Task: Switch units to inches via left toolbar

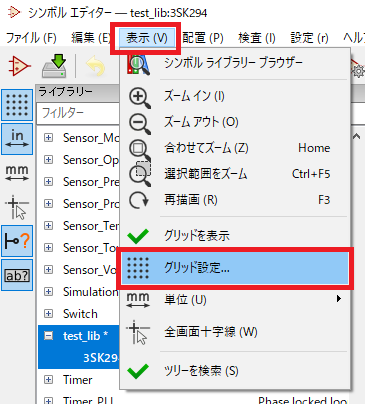Action: point(17,139)
